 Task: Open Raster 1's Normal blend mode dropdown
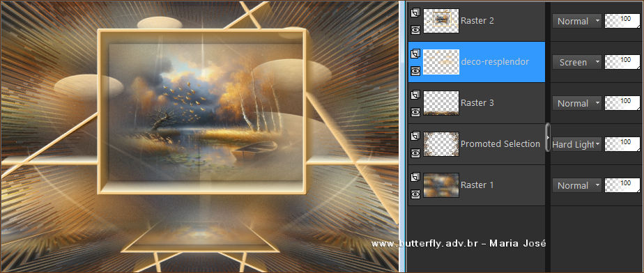(x=576, y=185)
